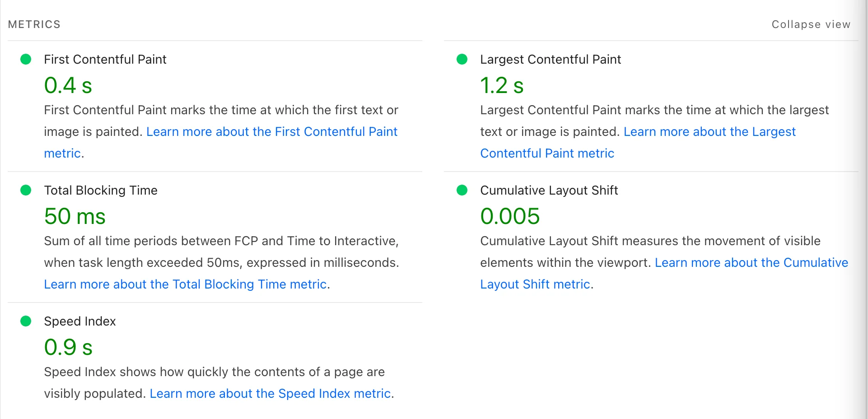Click the Speed Index title text
The width and height of the screenshot is (868, 419).
pyautogui.click(x=80, y=321)
